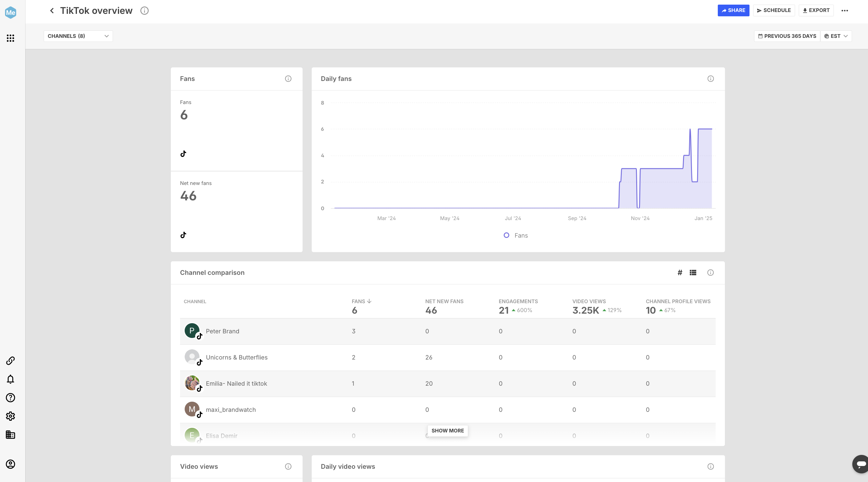Open the apps grid menu icon
The image size is (868, 482).
coord(10,38)
